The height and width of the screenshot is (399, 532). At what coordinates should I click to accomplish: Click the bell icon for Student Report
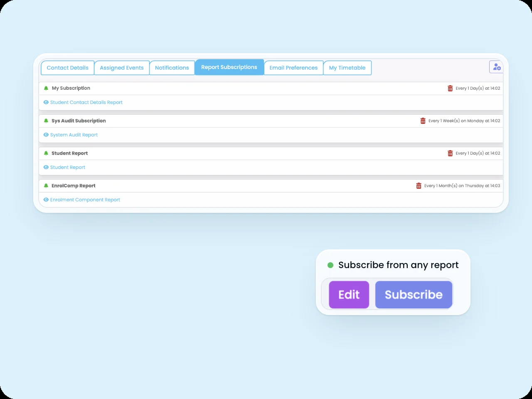click(x=46, y=153)
